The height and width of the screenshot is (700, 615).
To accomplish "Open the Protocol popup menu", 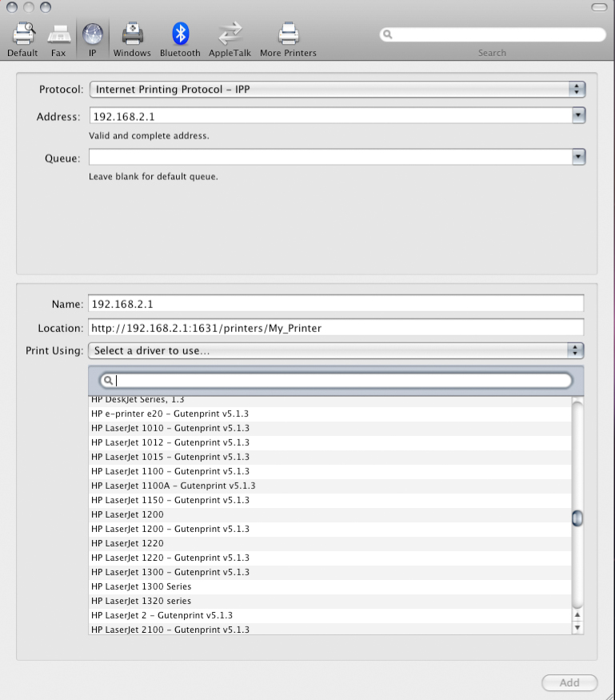I will click(337, 90).
